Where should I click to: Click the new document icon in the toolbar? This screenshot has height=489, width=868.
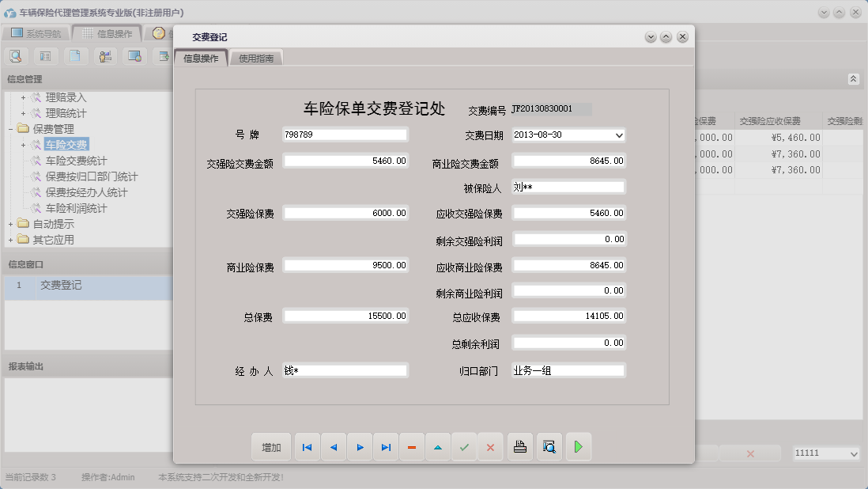(x=75, y=56)
